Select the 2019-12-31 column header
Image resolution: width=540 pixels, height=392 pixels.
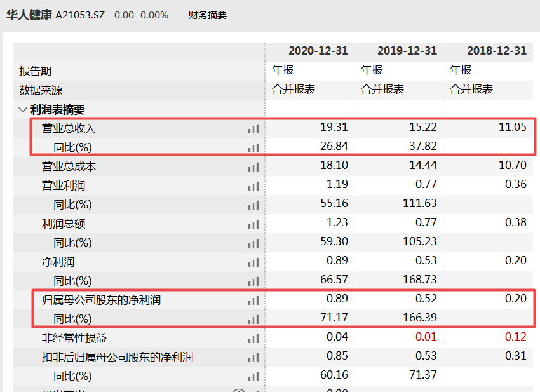pos(407,51)
